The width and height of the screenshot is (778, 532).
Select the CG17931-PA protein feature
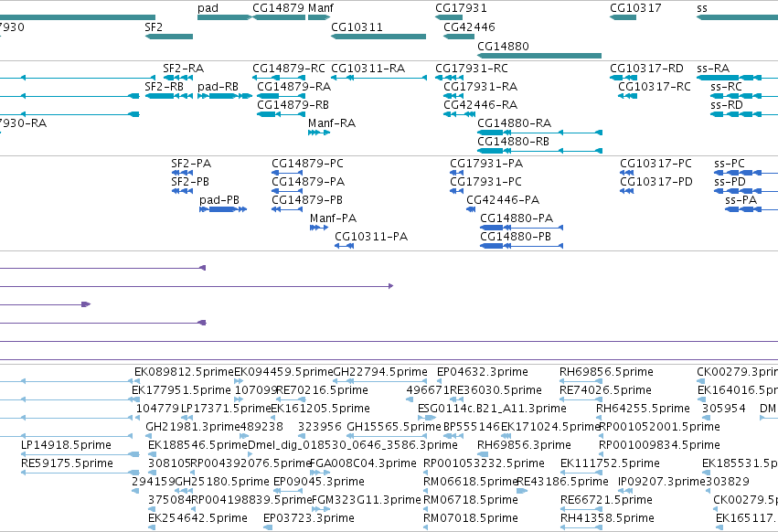(456, 173)
